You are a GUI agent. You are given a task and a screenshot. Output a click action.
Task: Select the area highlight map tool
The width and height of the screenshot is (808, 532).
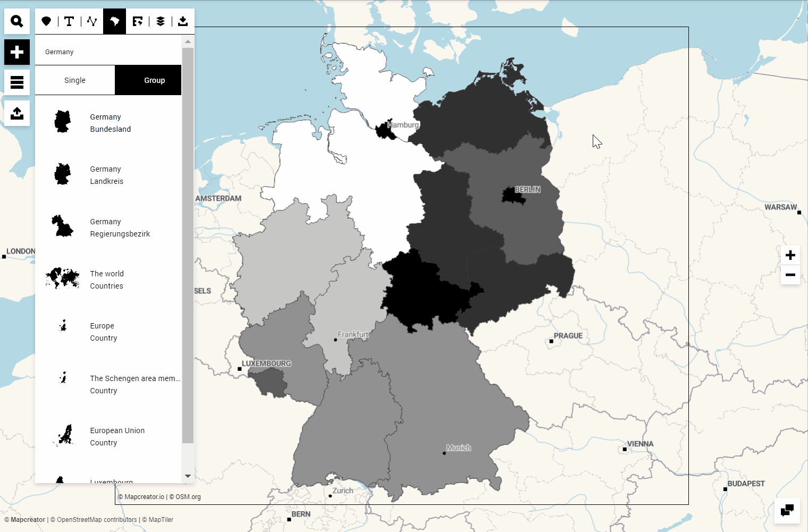(115, 21)
